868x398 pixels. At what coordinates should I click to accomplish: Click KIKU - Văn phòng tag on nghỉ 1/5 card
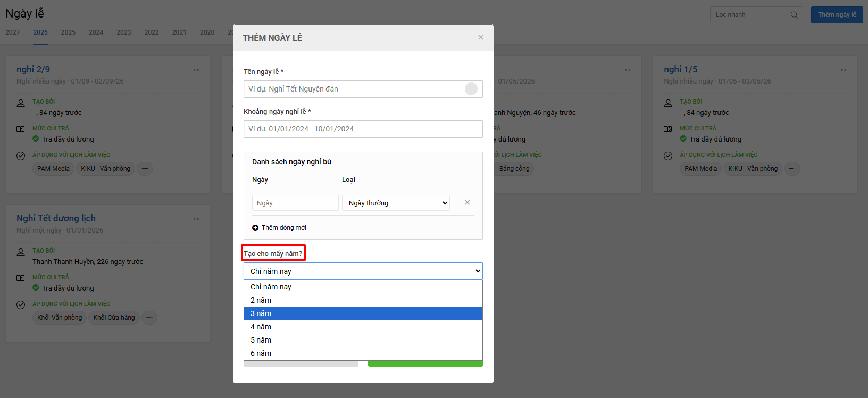pyautogui.click(x=753, y=169)
